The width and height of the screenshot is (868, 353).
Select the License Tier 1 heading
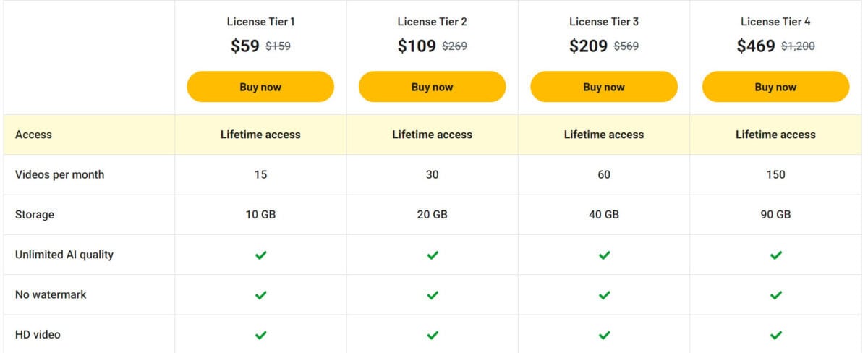point(260,22)
